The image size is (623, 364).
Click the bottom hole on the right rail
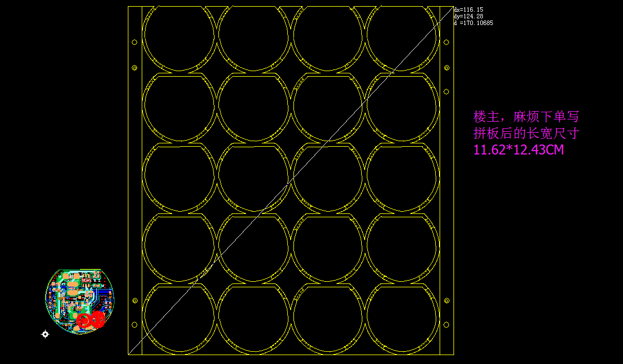pyautogui.click(x=446, y=325)
